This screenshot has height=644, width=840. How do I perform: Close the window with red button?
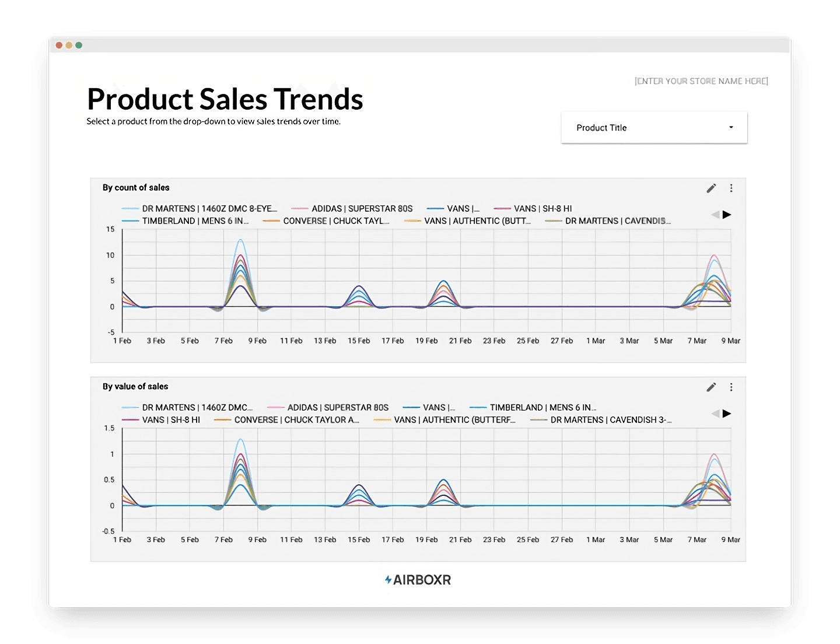point(59,45)
